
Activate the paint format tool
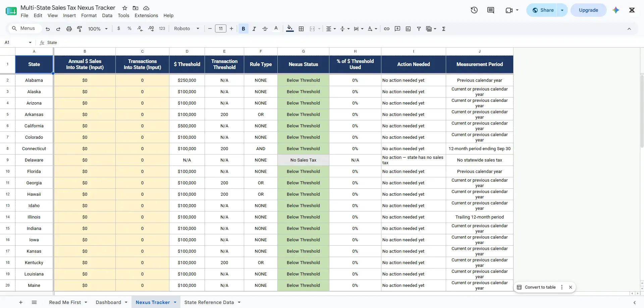click(x=79, y=29)
